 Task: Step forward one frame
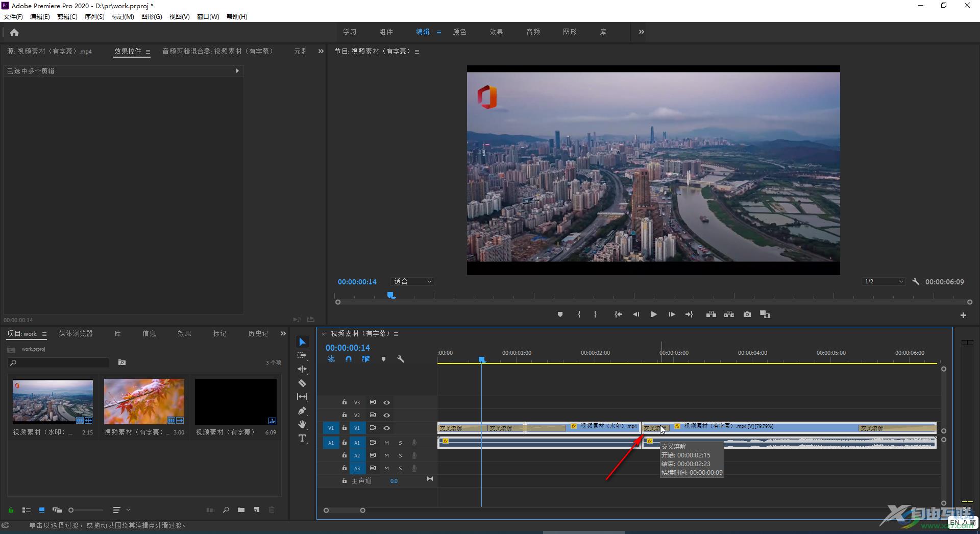coord(672,314)
